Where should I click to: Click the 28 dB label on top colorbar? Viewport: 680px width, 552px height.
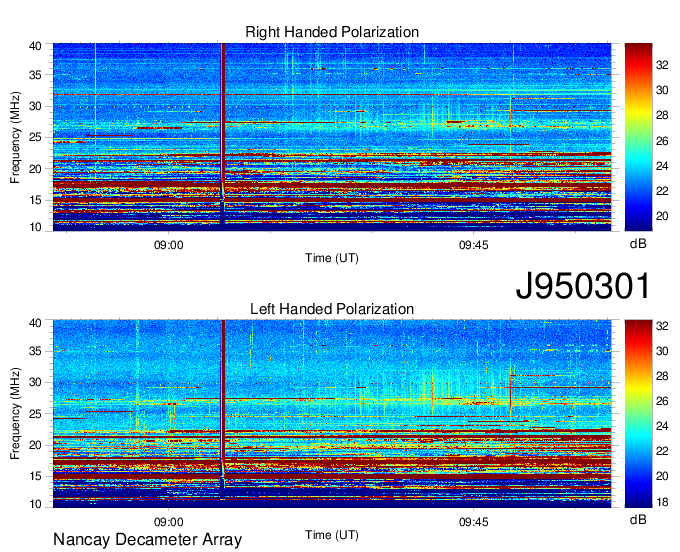coord(662,115)
